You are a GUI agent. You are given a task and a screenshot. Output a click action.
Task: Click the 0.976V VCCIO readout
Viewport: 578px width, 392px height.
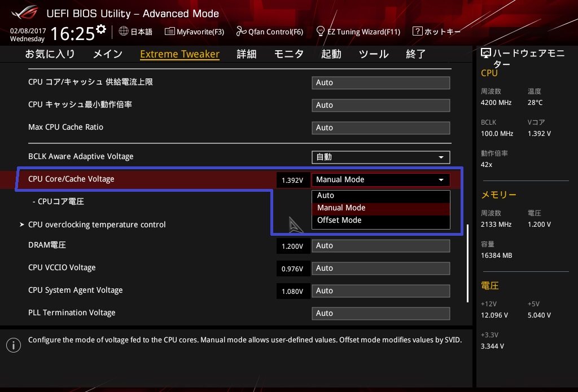click(x=292, y=268)
